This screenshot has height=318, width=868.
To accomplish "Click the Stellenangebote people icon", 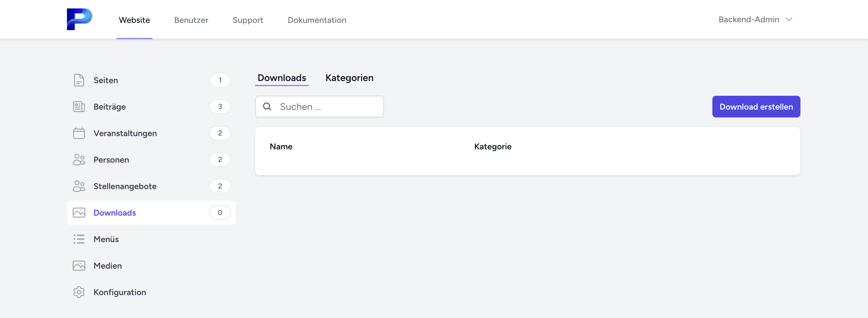I will (x=79, y=186).
